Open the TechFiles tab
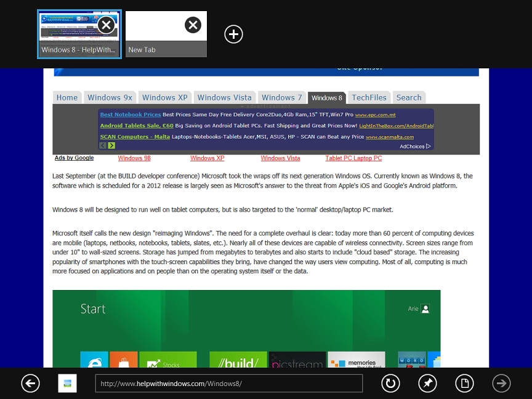The image size is (532, 399). point(369,97)
